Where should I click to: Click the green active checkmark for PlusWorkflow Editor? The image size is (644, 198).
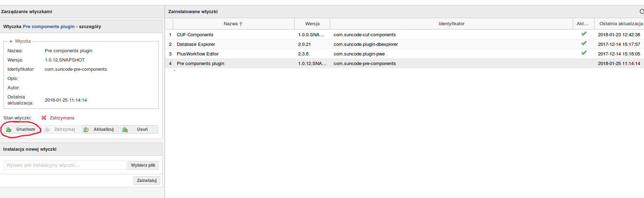(584, 53)
